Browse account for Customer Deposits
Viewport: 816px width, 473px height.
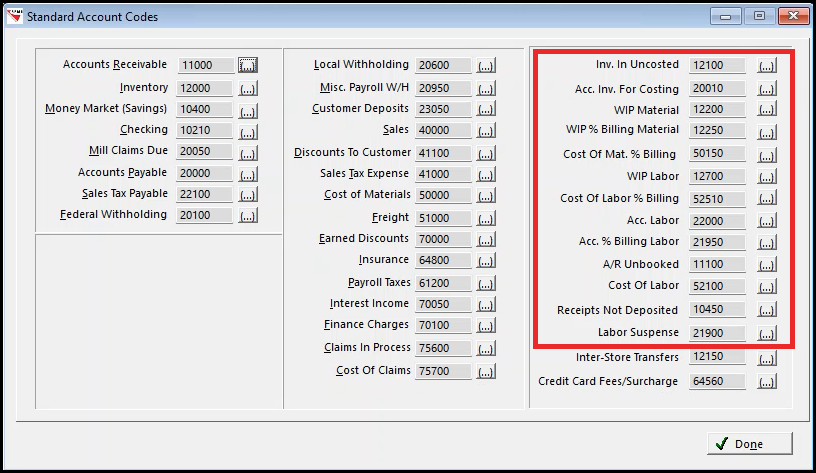coord(486,109)
